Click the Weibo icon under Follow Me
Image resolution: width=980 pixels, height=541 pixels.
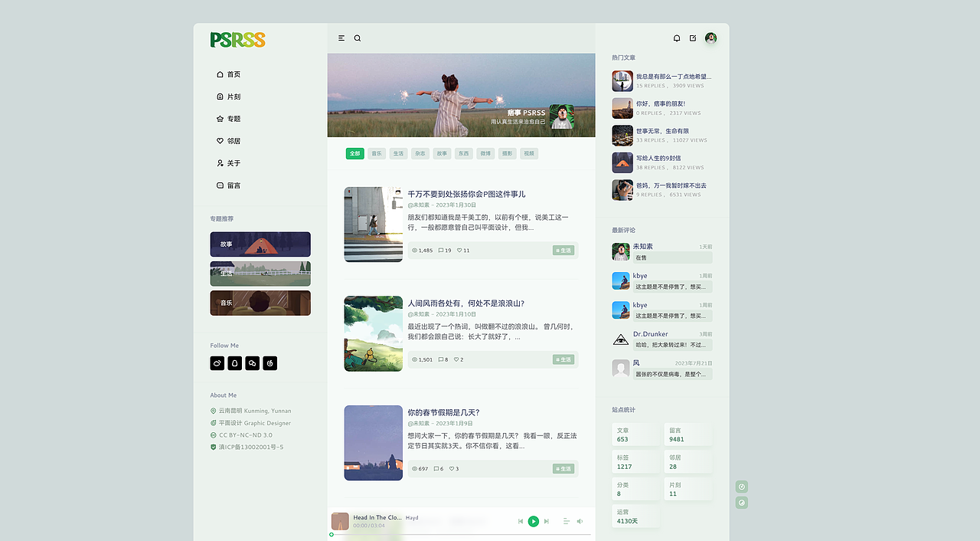click(217, 363)
